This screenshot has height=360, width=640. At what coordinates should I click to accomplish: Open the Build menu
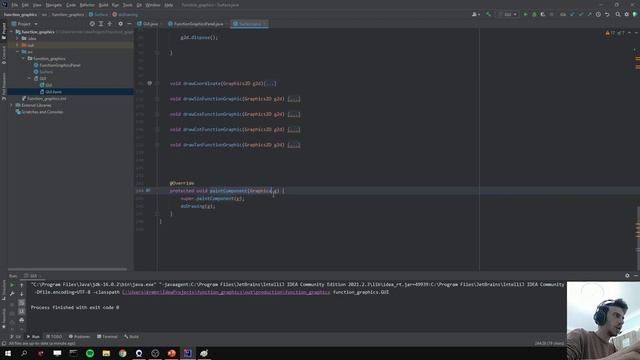click(x=103, y=5)
